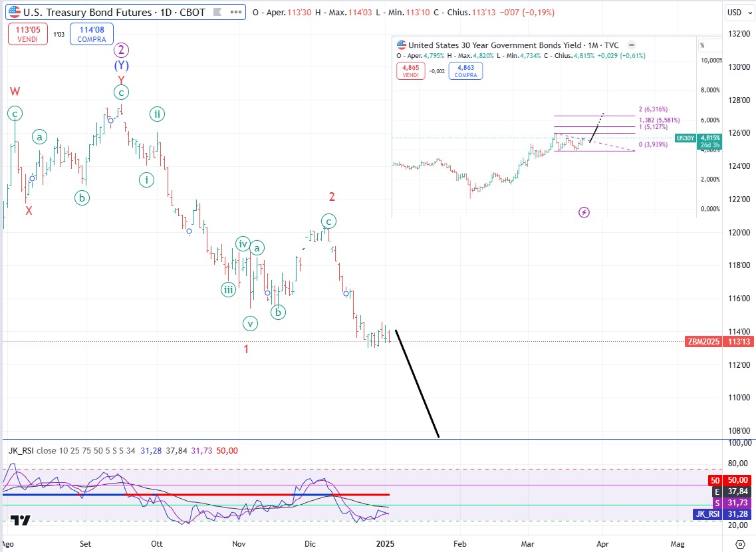Click the buy button 114'08 COMPRA
Image resolution: width=756 pixels, height=552 pixels.
tap(92, 34)
